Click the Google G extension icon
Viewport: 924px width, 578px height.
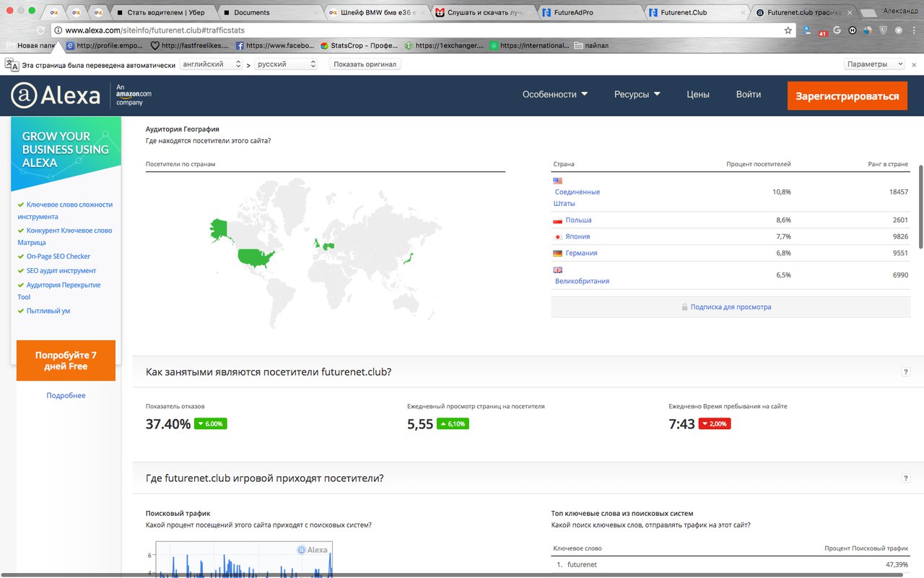coord(837,30)
